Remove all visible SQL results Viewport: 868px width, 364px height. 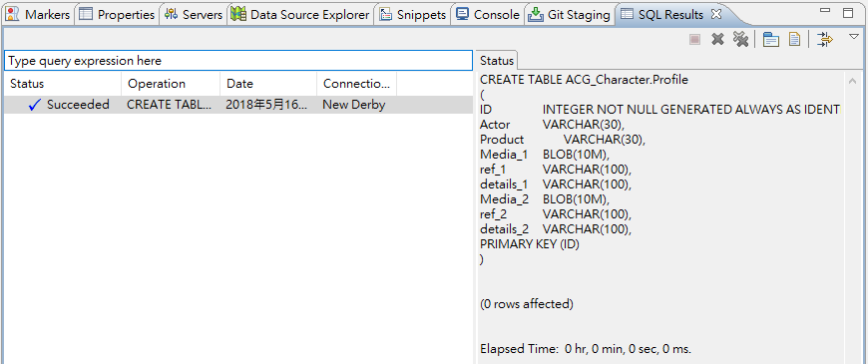point(740,39)
